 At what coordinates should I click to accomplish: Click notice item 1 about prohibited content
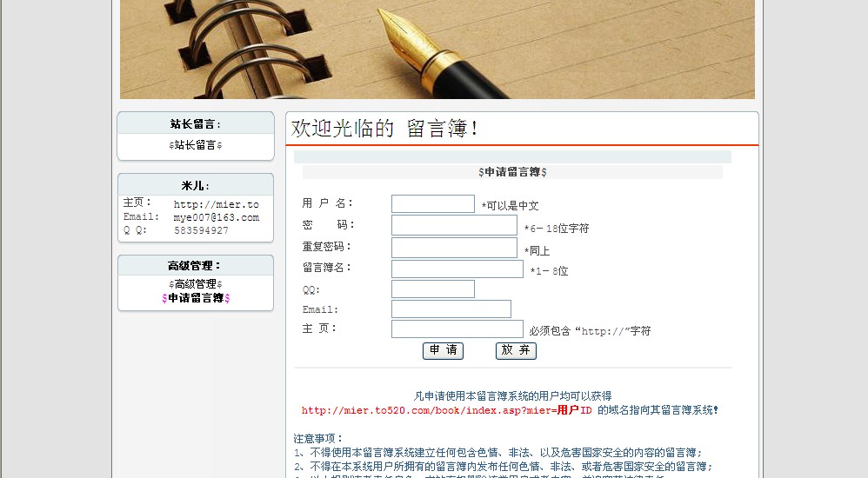coord(498,453)
